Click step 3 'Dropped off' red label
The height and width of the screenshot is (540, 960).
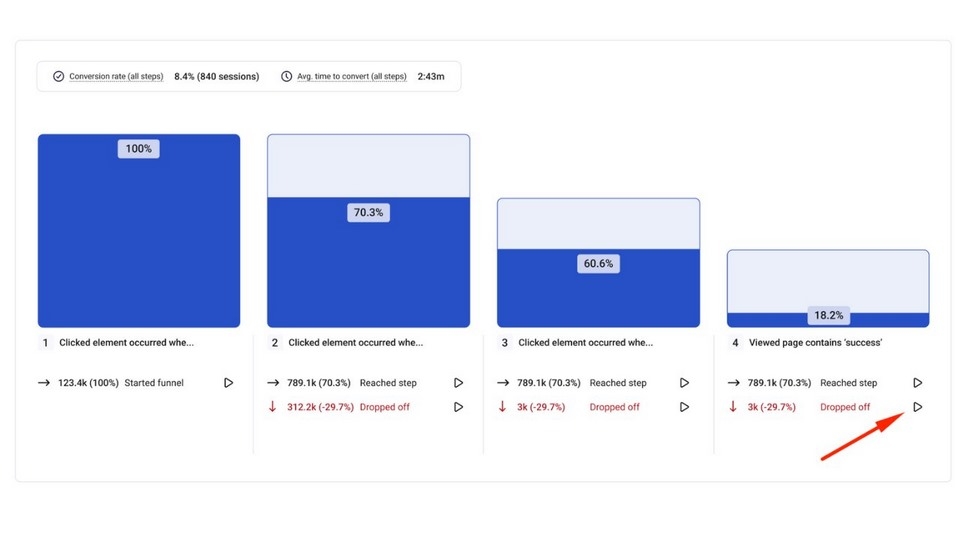click(x=614, y=407)
